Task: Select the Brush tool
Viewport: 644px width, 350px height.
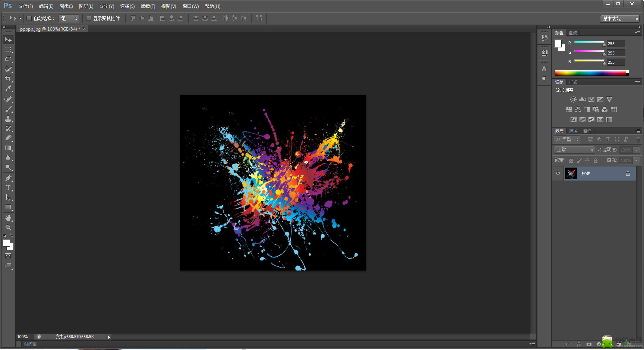Action: pyautogui.click(x=8, y=109)
